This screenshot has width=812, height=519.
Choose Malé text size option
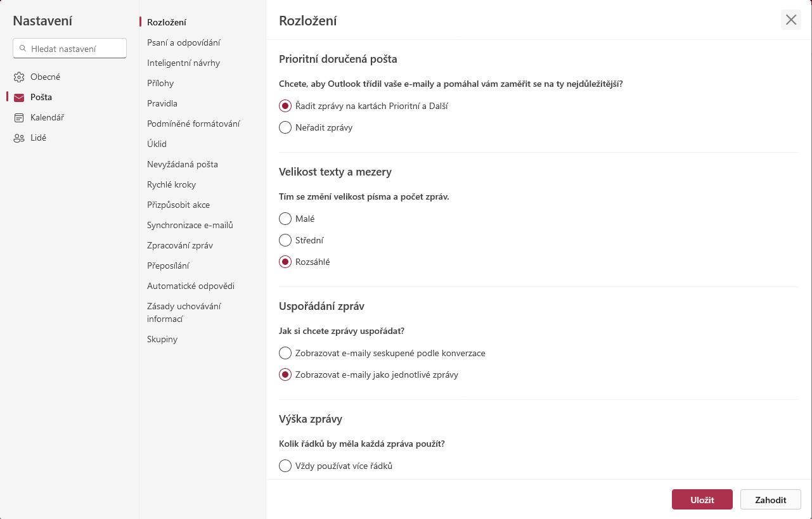(285, 219)
